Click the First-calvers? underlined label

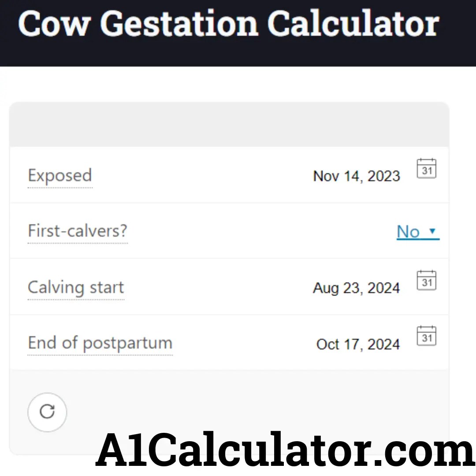pos(77,231)
